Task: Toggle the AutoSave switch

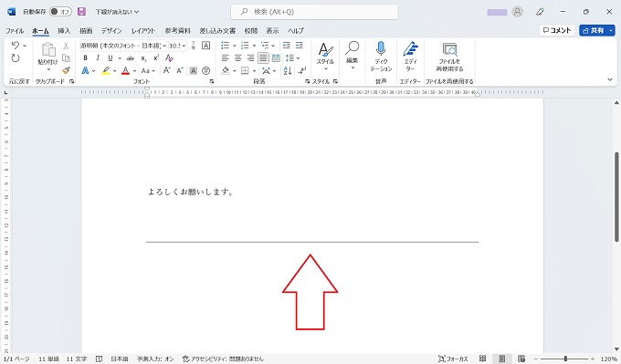Action: click(60, 12)
